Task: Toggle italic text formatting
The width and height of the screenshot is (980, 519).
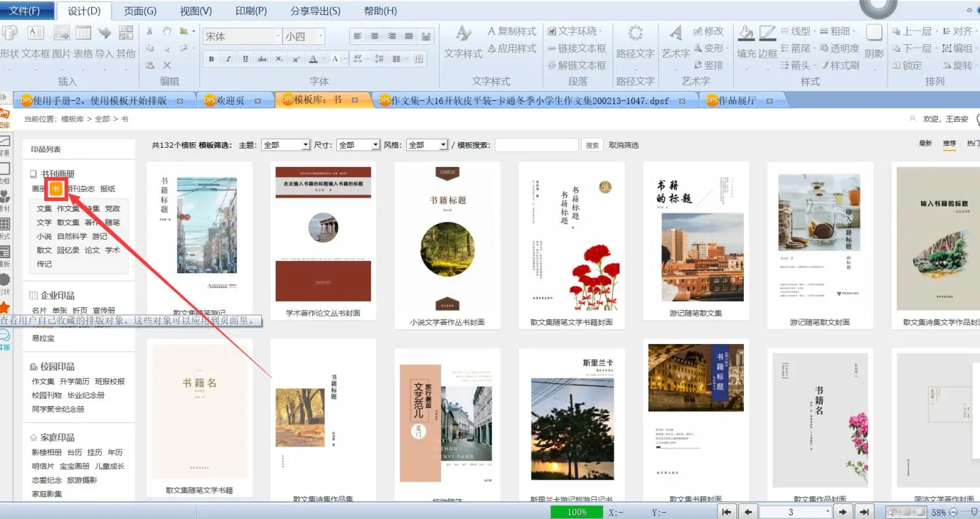Action: [x=228, y=59]
